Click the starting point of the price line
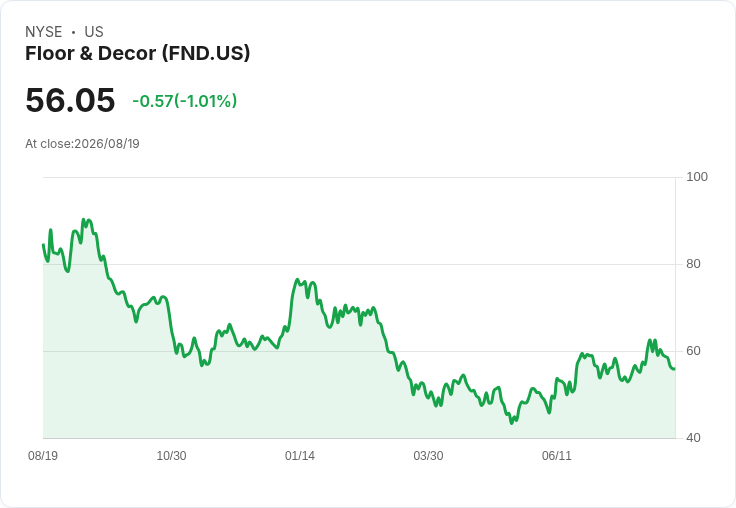The image size is (736, 508). click(x=43, y=244)
